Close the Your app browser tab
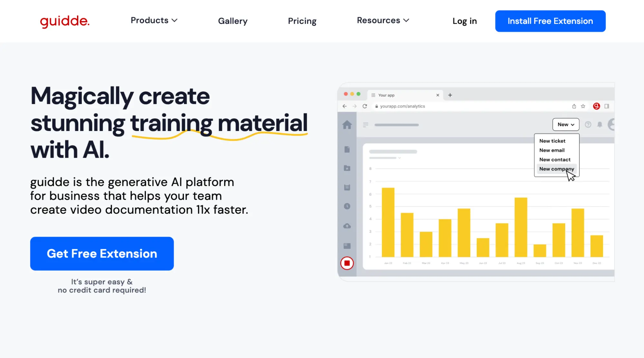This screenshot has height=358, width=644. tap(437, 95)
